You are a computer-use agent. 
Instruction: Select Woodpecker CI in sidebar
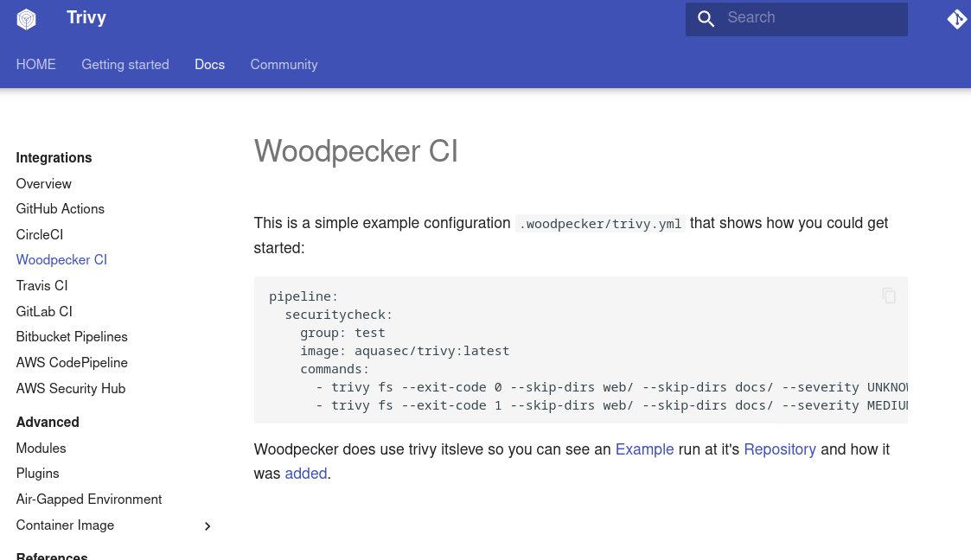click(x=61, y=260)
